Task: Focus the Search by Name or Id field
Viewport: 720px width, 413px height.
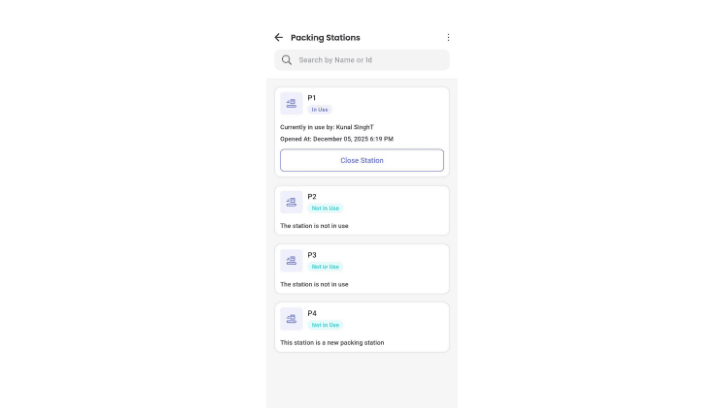Action: [x=370, y=60]
